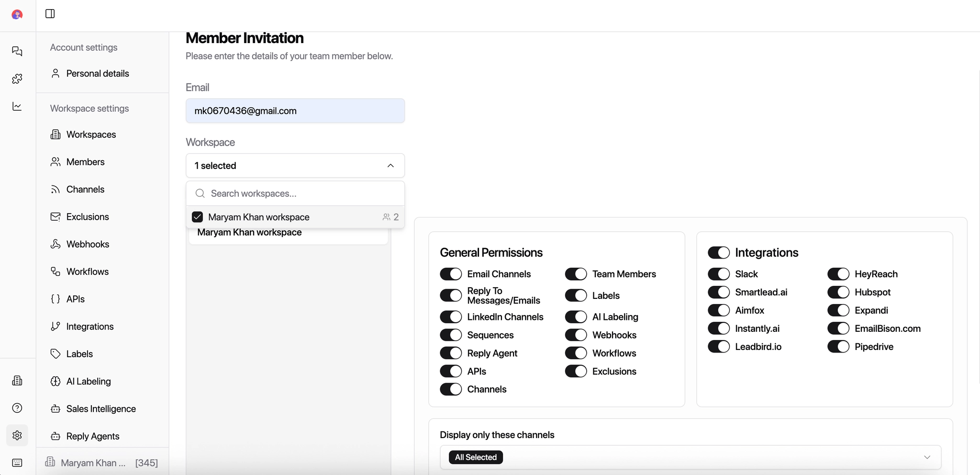
Task: Open the settings gear in the left rail
Action: 17,435
